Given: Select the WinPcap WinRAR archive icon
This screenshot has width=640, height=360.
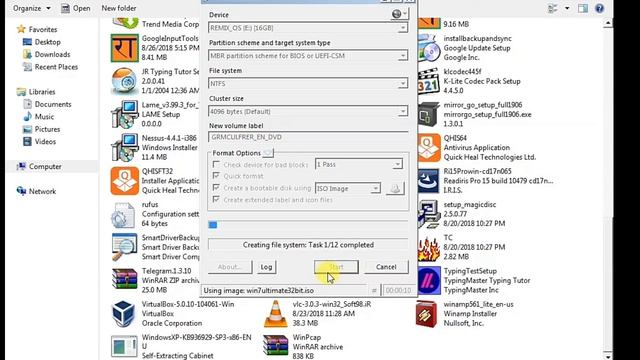Looking at the screenshot, I should point(276,346).
